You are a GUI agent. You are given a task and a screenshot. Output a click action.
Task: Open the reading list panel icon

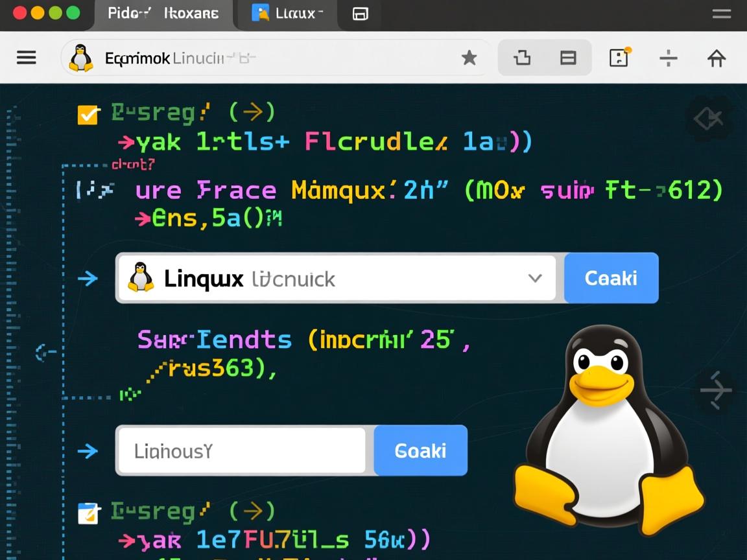tap(569, 58)
